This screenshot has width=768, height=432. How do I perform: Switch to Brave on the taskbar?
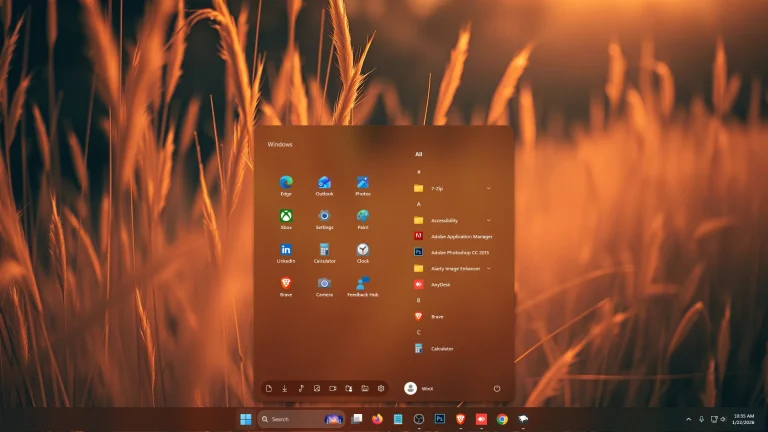tap(460, 419)
